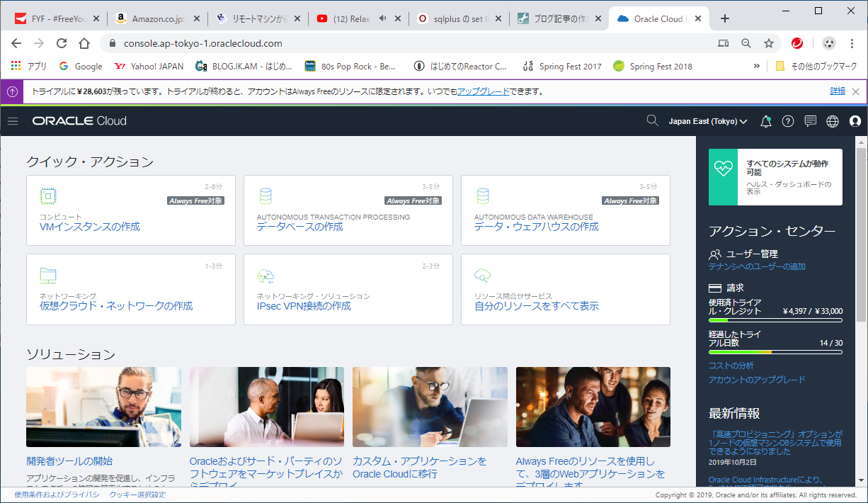Click データ・ウェアハウスの作成 quick action
Screen dimensions: 868x503
(537, 227)
